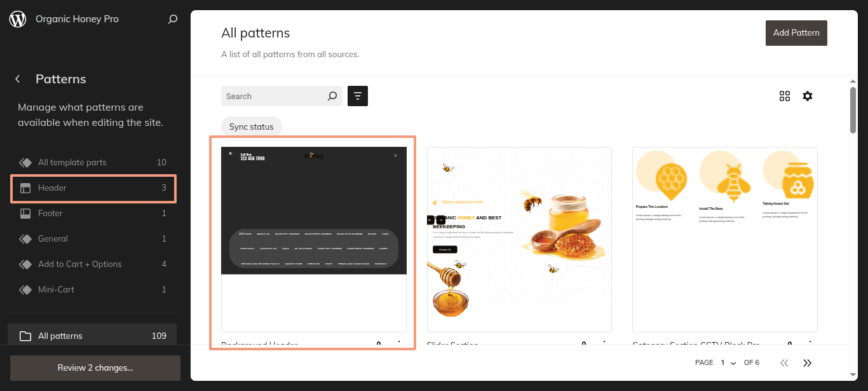
Task: Click the WordPress logo icon
Action: click(x=18, y=19)
